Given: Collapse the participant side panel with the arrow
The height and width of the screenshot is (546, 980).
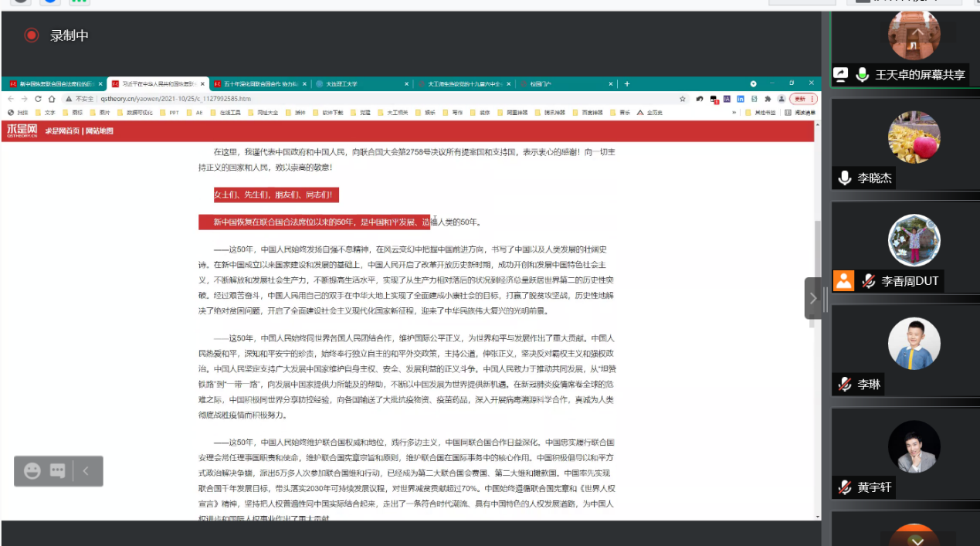Looking at the screenshot, I should 813,298.
